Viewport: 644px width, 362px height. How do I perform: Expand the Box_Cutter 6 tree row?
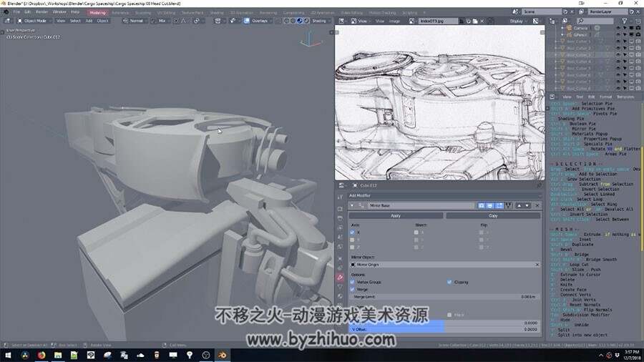556,75
